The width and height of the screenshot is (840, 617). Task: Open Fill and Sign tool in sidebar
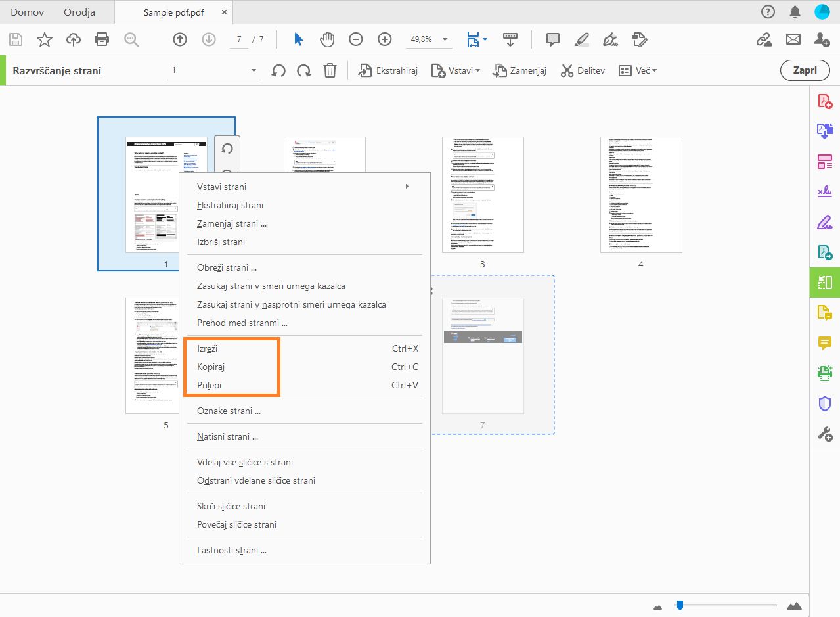coord(825,191)
